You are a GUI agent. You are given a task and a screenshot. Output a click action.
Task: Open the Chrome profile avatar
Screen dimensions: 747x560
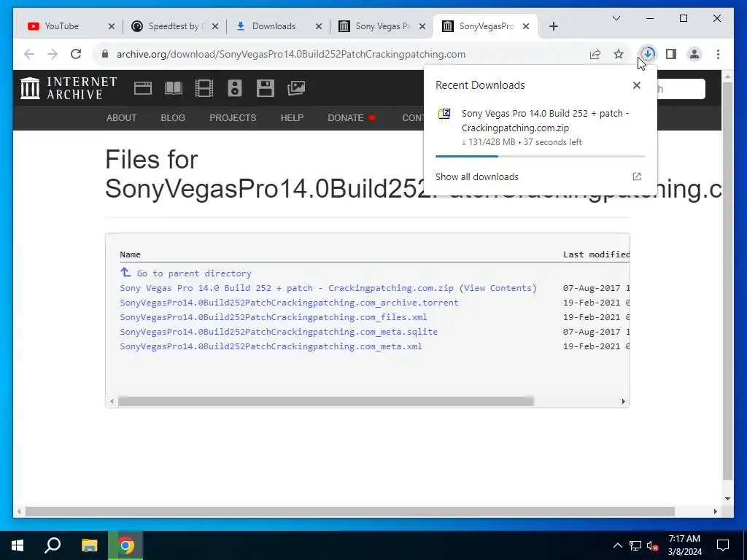pos(694,54)
